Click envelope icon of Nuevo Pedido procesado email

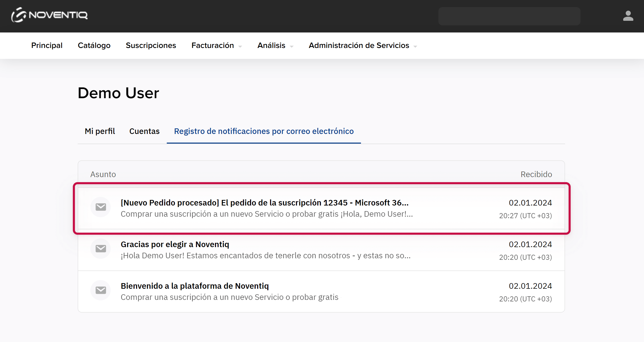101,207
